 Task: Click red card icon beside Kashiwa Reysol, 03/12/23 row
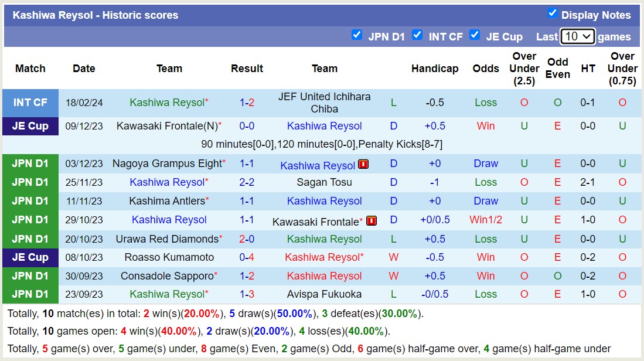(363, 165)
